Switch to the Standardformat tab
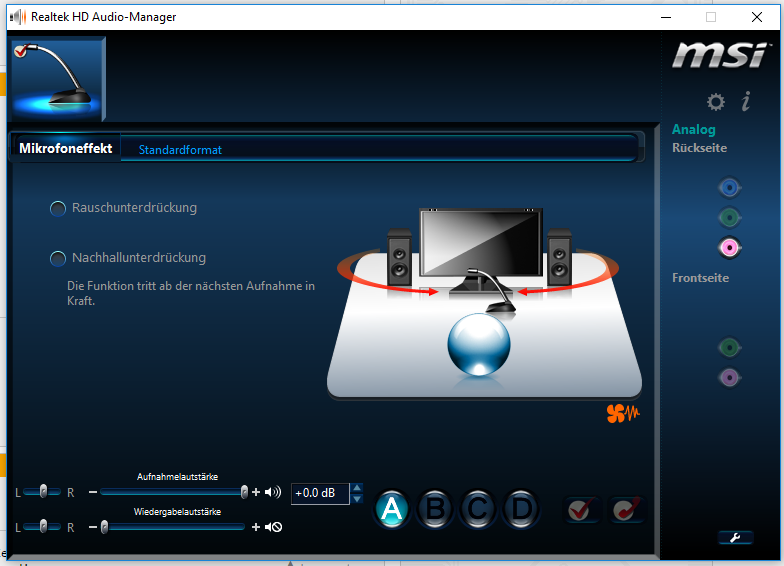Image resolution: width=784 pixels, height=566 pixels. point(180,150)
